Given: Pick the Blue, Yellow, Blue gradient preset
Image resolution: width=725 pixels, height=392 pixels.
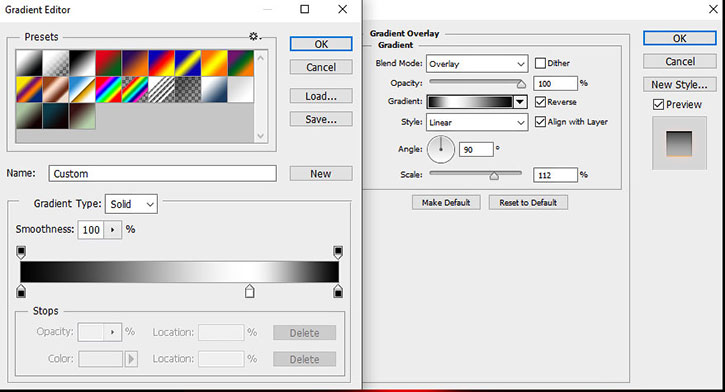Looking at the screenshot, I should tap(187, 63).
